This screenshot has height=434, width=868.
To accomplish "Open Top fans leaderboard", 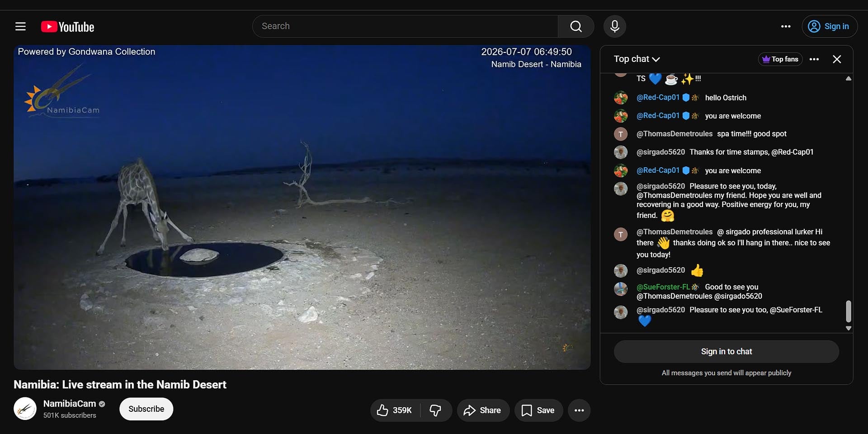I will (780, 59).
